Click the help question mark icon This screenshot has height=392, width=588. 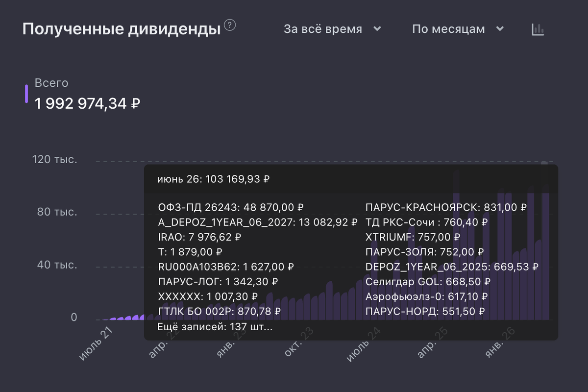[x=230, y=24]
